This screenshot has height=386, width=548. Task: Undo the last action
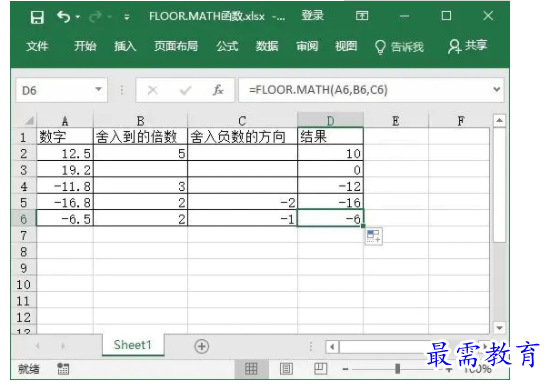pyautogui.click(x=64, y=16)
